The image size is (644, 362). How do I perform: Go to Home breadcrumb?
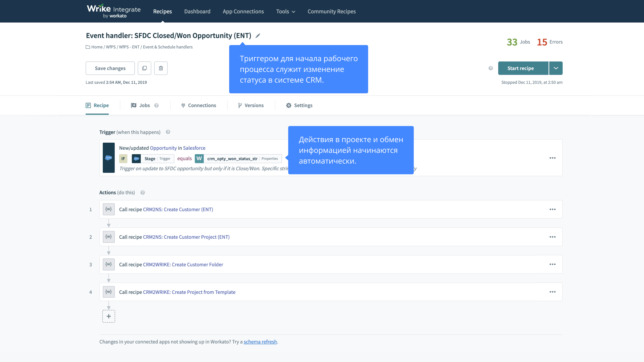97,47
